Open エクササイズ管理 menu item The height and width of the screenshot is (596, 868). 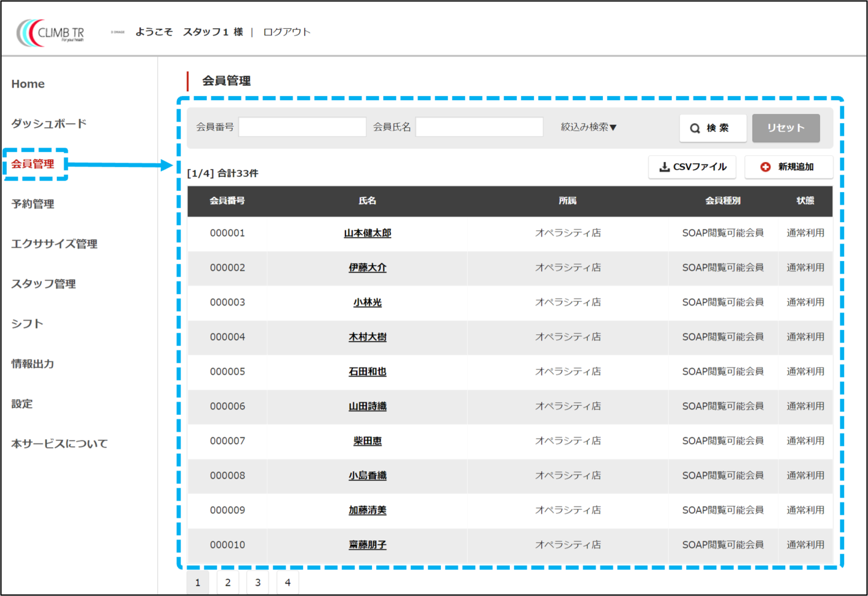pos(54,244)
